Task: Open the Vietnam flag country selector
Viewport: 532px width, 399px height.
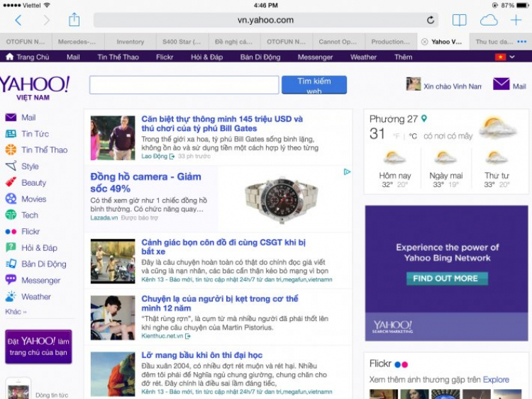Action: coord(500,57)
